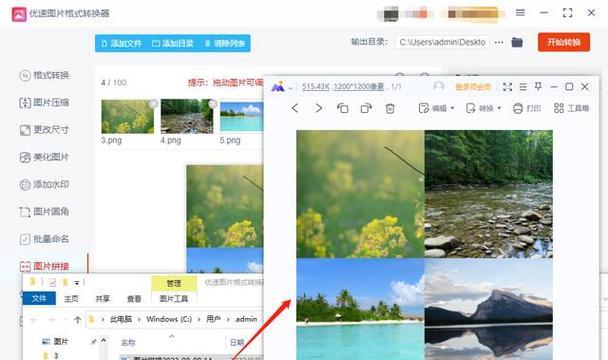Go to next image in viewer
Image resolution: width=608 pixels, height=360 pixels.
pos(318,108)
